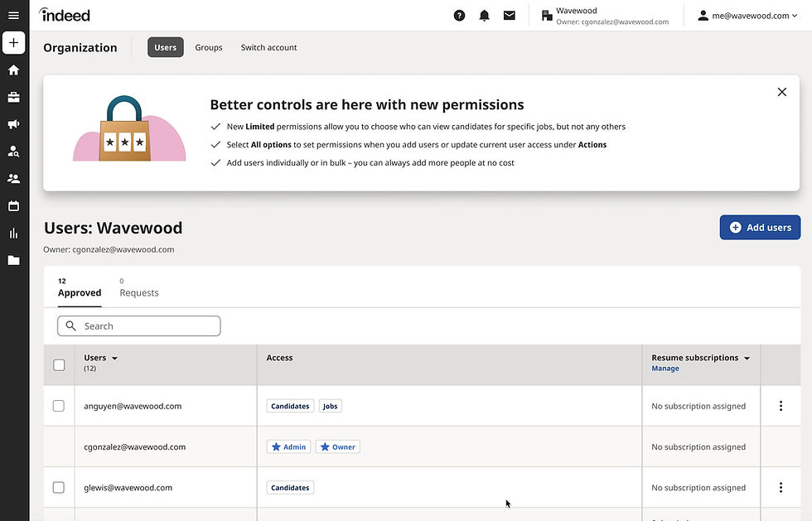This screenshot has height=521, width=812.
Task: Click the Organization page title
Action: (x=80, y=48)
